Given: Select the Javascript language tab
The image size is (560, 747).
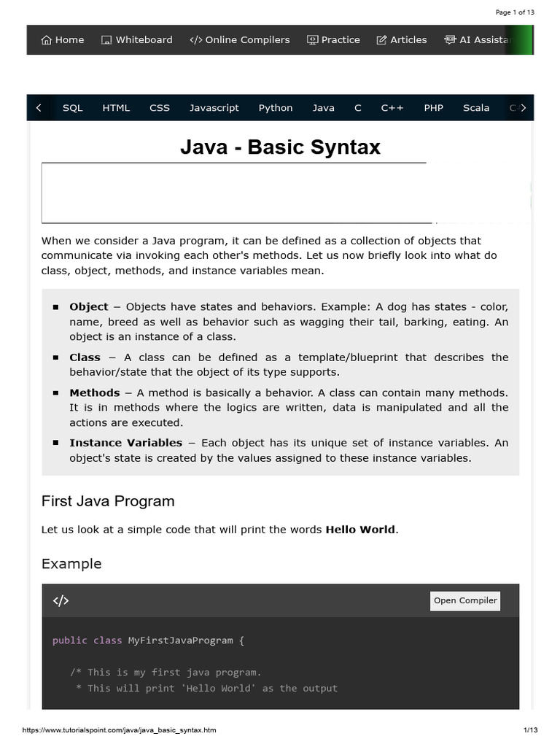Looking at the screenshot, I should point(214,108).
